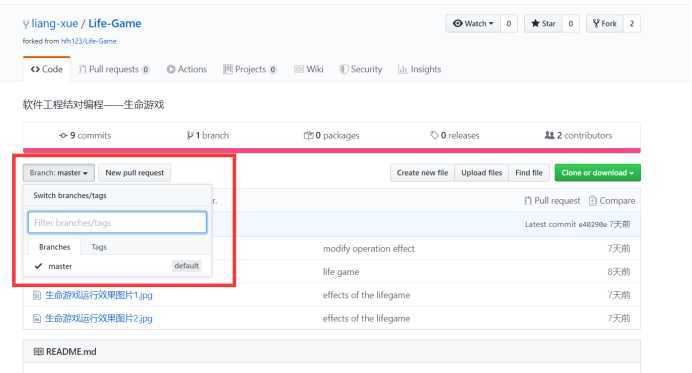Open the Insights tab
The width and height of the screenshot is (692, 373).
tap(419, 69)
